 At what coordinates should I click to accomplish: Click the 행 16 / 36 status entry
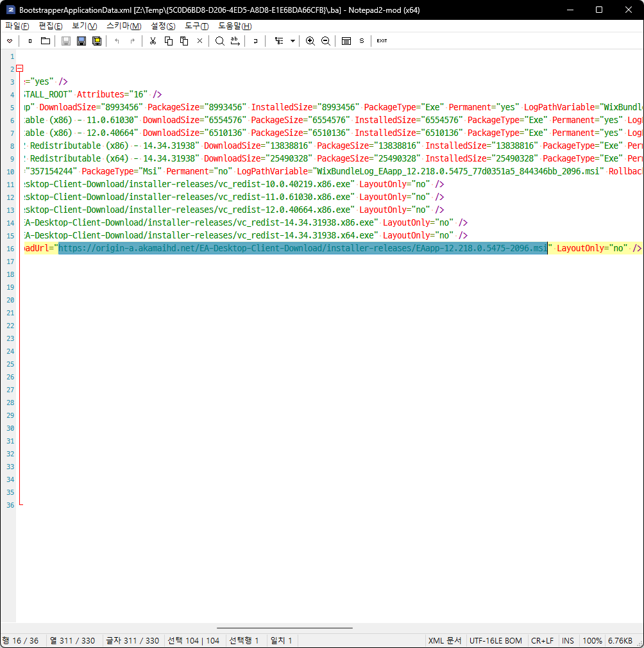click(21, 640)
